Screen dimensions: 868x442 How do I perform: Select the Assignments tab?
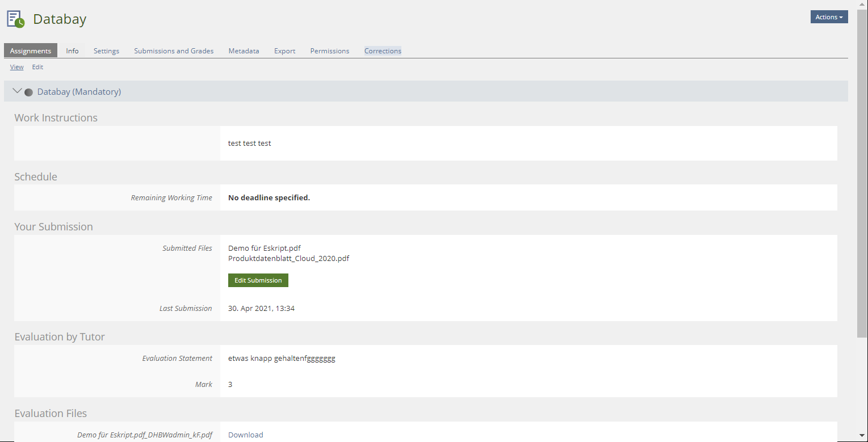31,51
